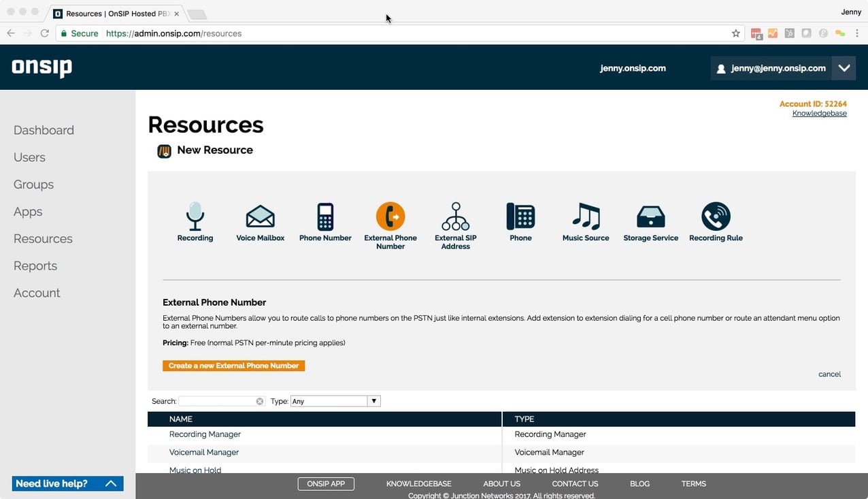This screenshot has height=499, width=868.
Task: Open the Knowledgebase link under Account ID
Action: click(819, 114)
